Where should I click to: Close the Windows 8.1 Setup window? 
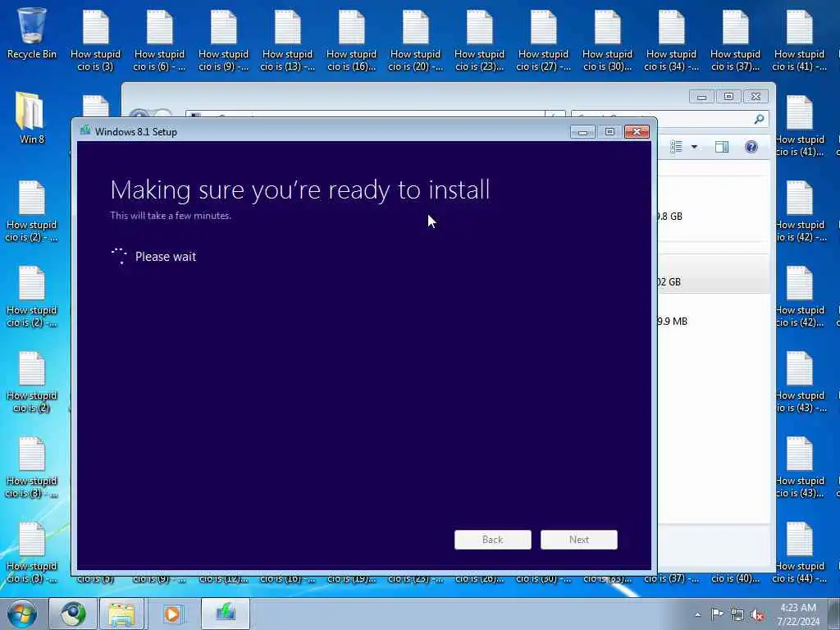pyautogui.click(x=637, y=131)
